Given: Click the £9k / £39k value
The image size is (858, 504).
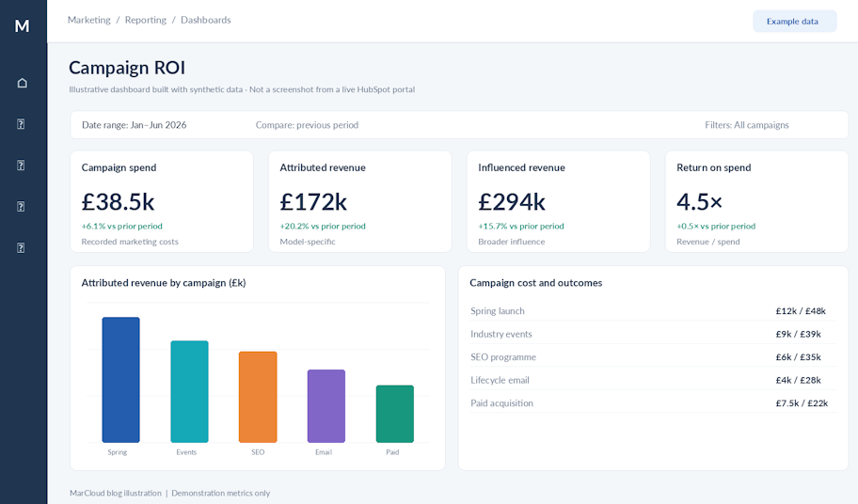Looking at the screenshot, I should click(x=798, y=334).
